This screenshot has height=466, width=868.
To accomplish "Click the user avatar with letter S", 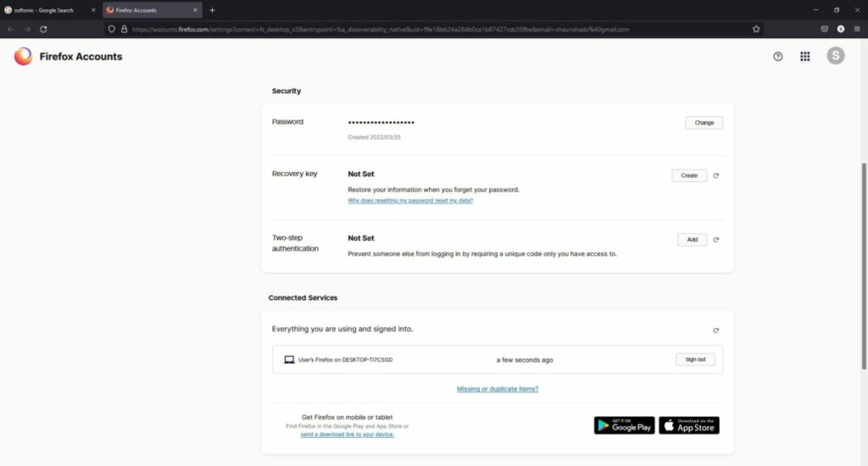I will tap(836, 57).
